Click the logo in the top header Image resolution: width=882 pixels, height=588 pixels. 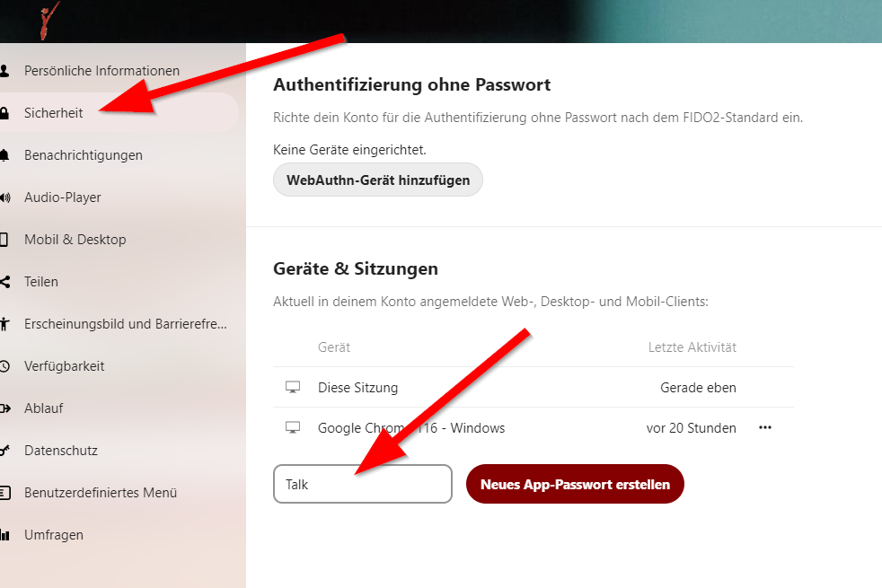(x=49, y=21)
